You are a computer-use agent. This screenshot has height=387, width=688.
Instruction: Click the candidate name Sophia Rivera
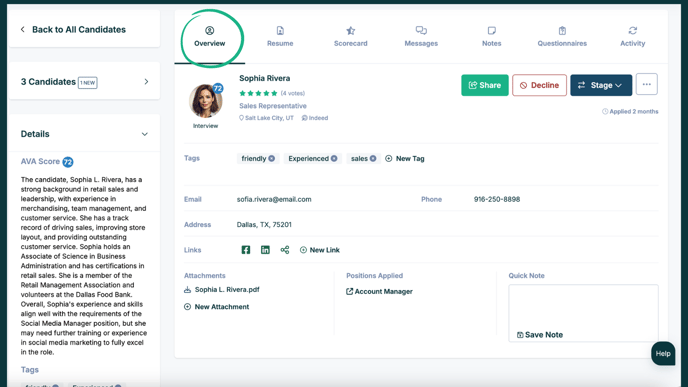click(x=265, y=78)
